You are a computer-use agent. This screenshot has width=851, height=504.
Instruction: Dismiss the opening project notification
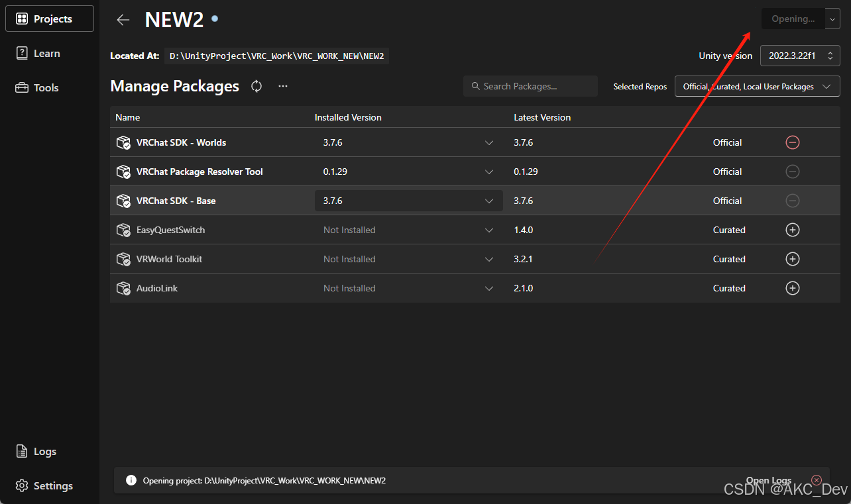pyautogui.click(x=817, y=479)
